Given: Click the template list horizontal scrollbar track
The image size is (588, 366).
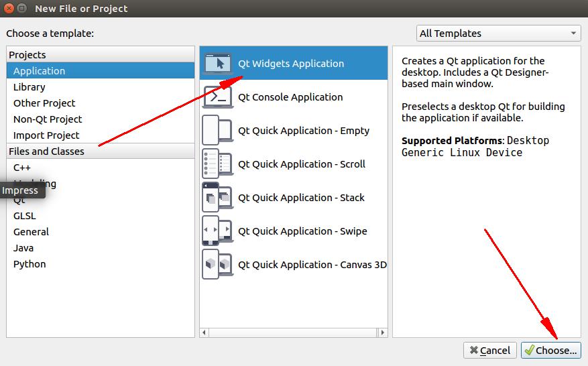Looking at the screenshot, I should (x=293, y=332).
